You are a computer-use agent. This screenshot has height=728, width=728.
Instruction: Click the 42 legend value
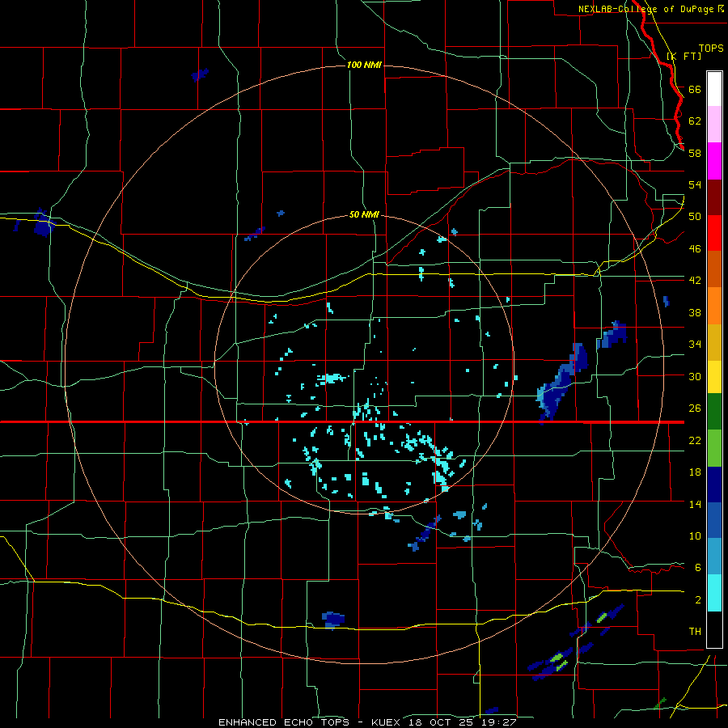695,281
